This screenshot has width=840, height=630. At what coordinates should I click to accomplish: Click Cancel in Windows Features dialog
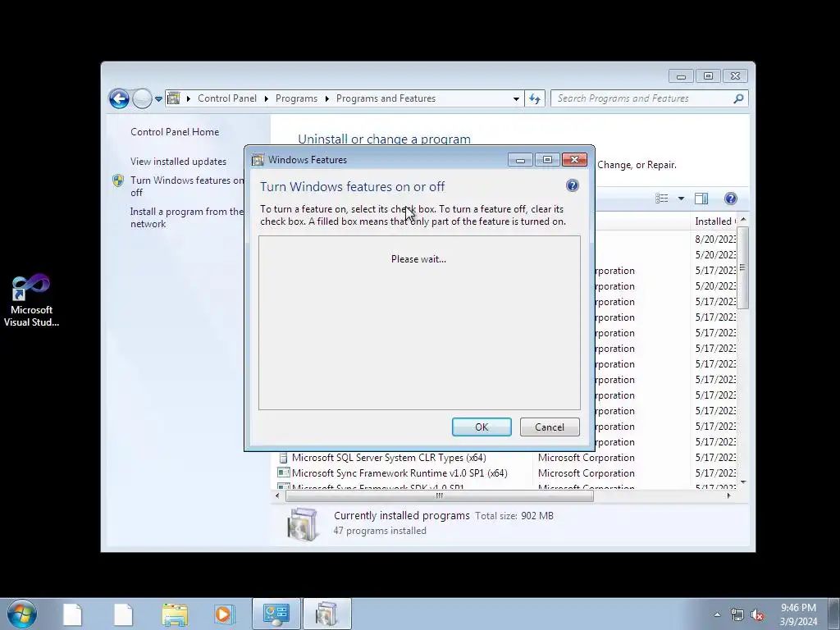(x=550, y=427)
